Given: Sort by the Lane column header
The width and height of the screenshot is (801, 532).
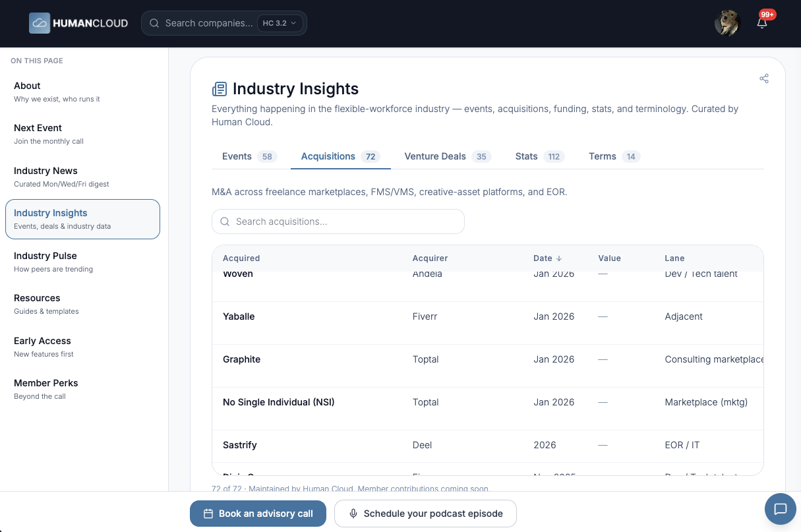Looking at the screenshot, I should click(674, 258).
